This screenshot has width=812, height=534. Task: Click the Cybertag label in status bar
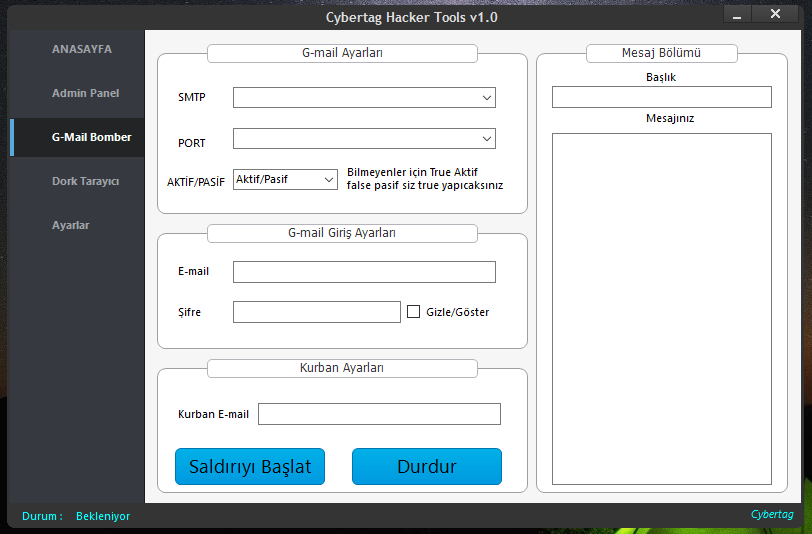pos(772,514)
